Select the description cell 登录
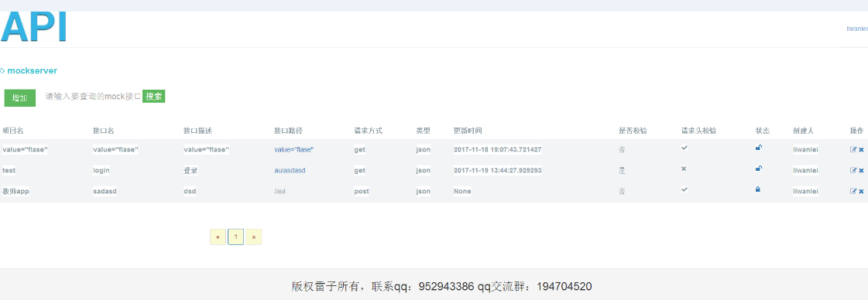This screenshot has height=300, width=868. 190,171
